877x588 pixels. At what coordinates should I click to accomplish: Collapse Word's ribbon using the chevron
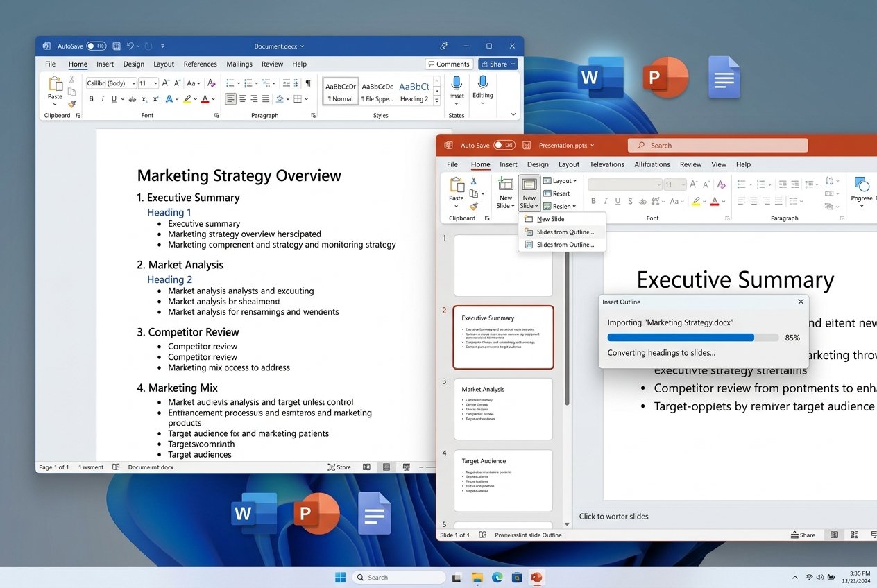[x=513, y=114]
